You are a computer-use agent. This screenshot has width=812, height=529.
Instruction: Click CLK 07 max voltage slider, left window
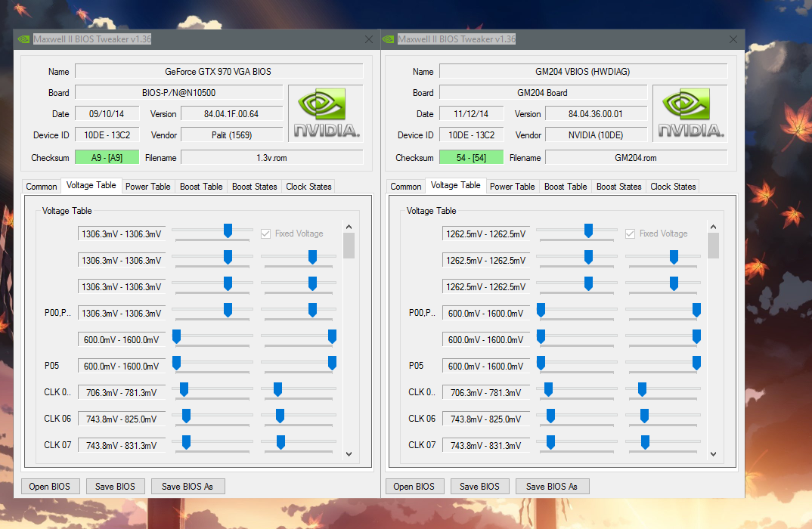point(280,442)
